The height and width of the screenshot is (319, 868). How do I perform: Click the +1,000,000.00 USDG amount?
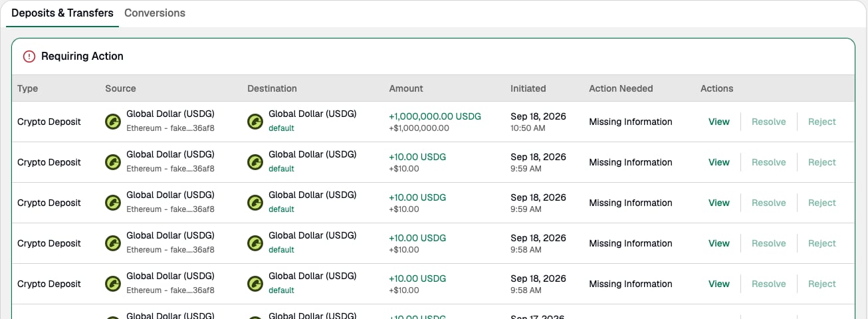pyautogui.click(x=435, y=116)
